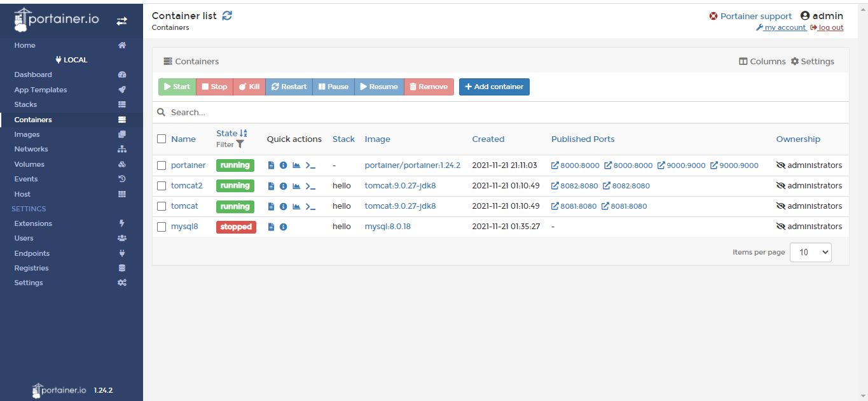Open image link mysql:8.0.18
This screenshot has width=868, height=401.
coord(388,227)
